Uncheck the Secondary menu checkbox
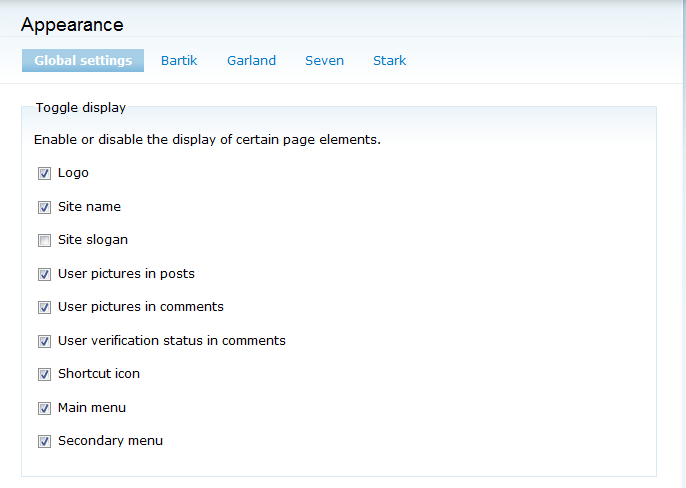 click(x=44, y=441)
